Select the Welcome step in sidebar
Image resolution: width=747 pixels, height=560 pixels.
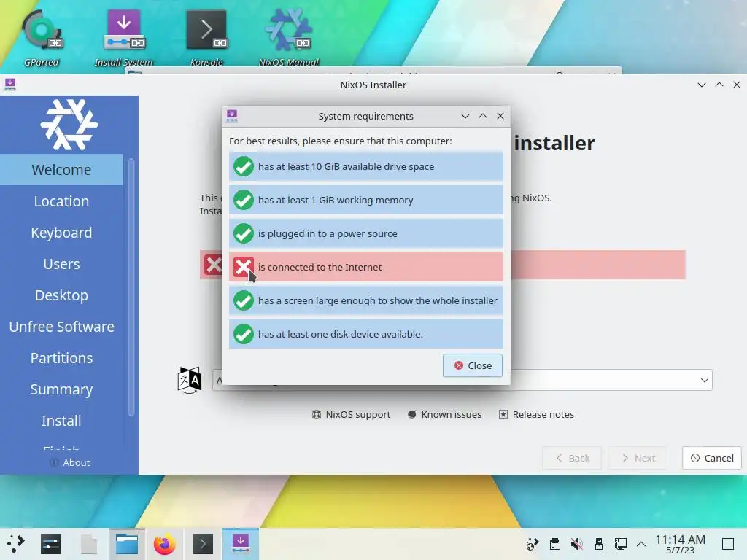point(61,169)
